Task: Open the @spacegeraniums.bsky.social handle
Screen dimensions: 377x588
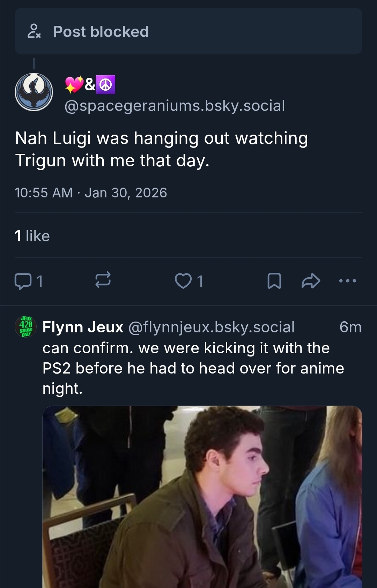Action: tap(175, 106)
